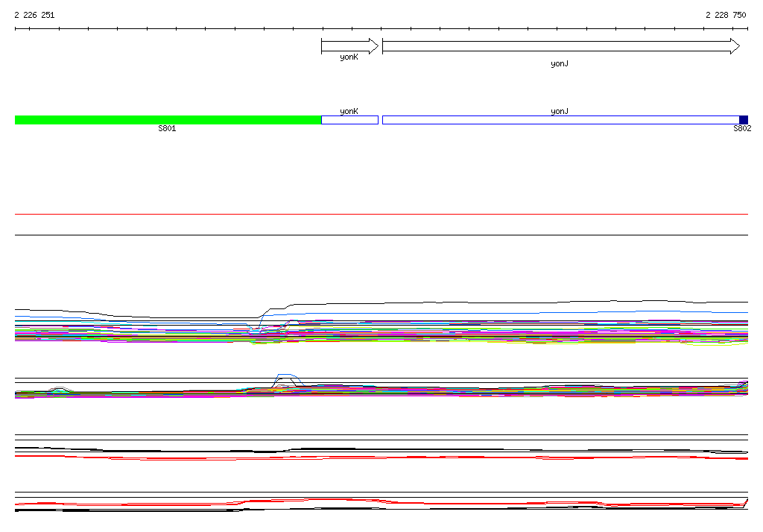Click the end coordinate 2 228 750
The image size is (763, 532).
pos(726,15)
